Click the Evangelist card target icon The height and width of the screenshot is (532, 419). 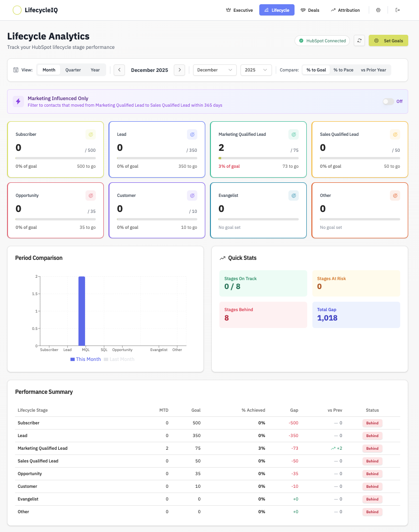coord(294,196)
